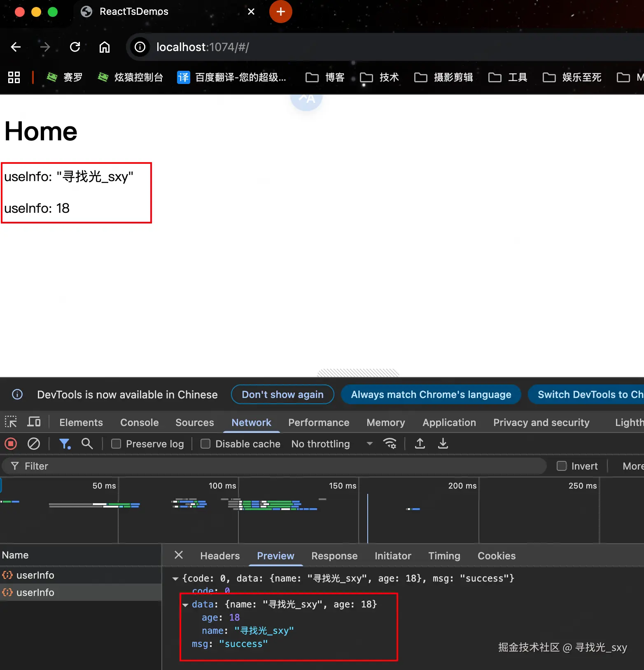Expand the 工具 bookmark folder
Screen dimensions: 644x670
pyautogui.click(x=508, y=77)
